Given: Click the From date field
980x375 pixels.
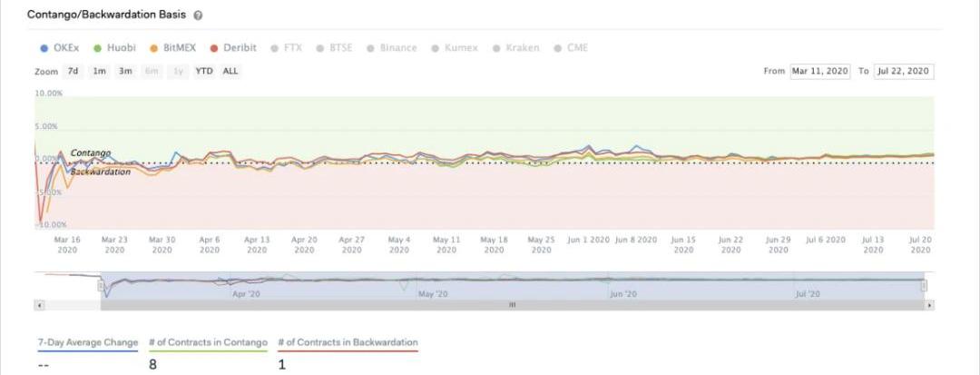Looking at the screenshot, I should (819, 71).
